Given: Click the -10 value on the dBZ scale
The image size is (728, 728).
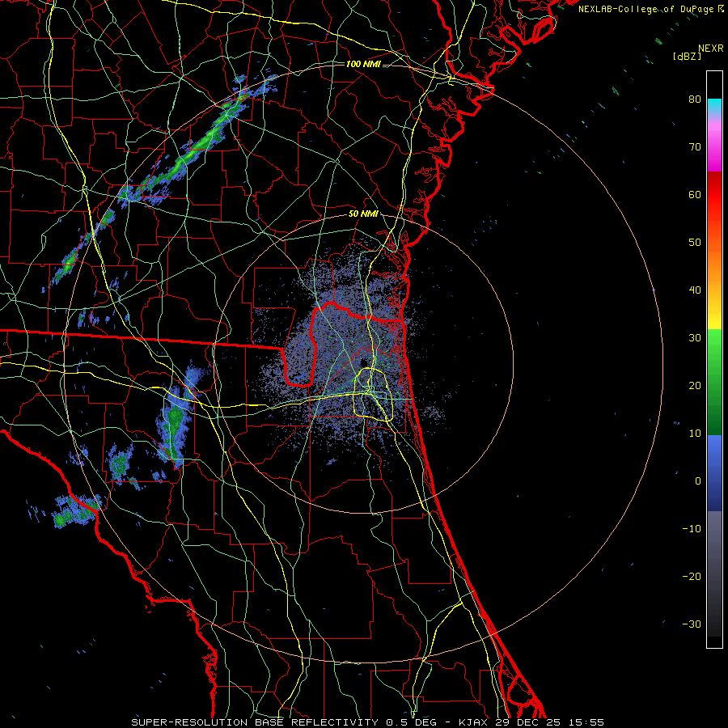Looking at the screenshot, I should pyautogui.click(x=692, y=529).
